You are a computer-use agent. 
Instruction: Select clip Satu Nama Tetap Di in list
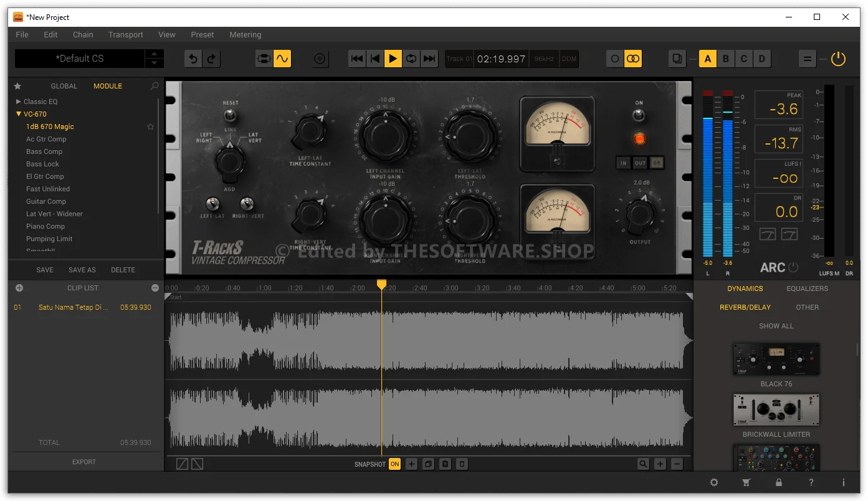tap(83, 307)
